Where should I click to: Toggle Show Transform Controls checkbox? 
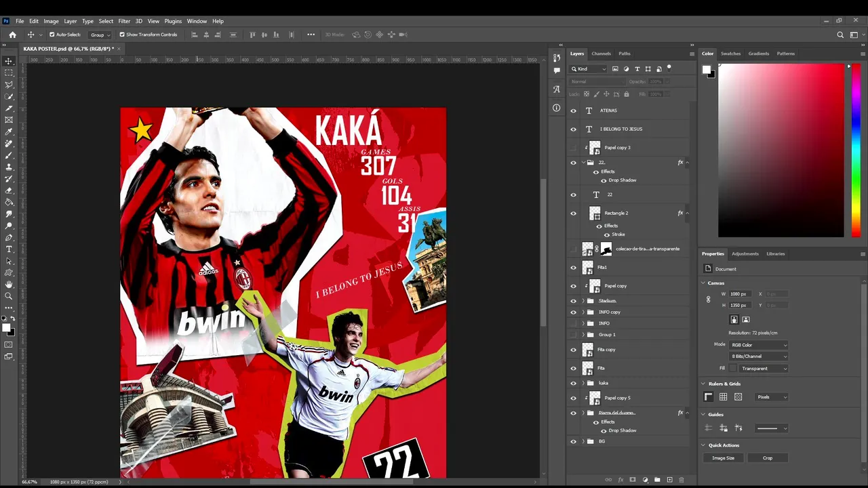click(x=122, y=35)
